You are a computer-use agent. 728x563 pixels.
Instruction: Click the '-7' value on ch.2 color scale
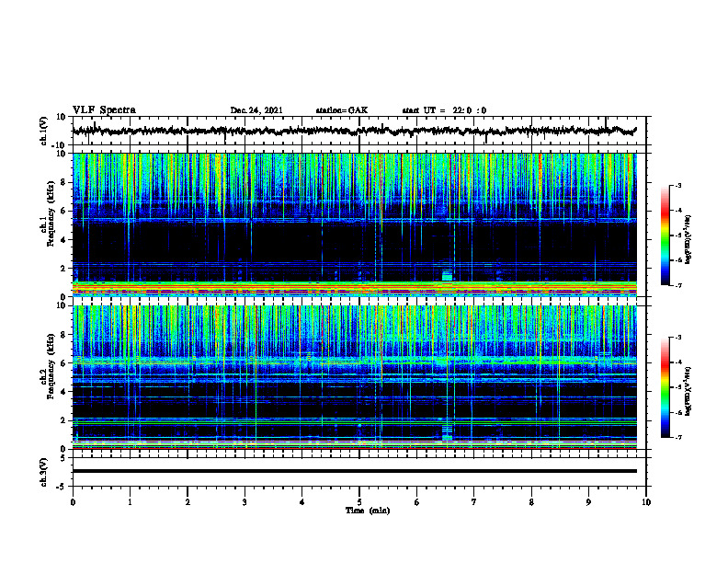678,437
